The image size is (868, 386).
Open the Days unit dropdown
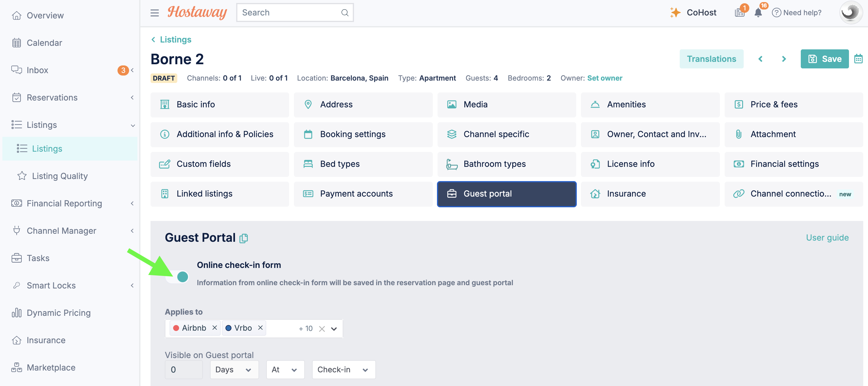click(x=234, y=370)
